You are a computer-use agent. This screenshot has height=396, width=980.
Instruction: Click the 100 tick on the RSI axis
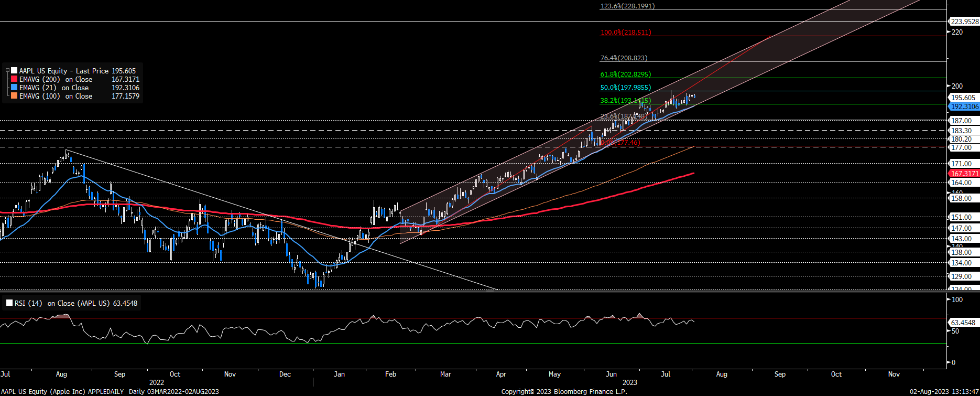pyautogui.click(x=957, y=299)
